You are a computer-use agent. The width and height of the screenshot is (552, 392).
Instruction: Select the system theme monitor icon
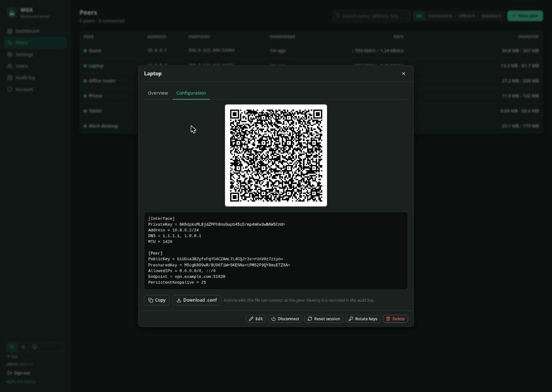(x=34, y=347)
